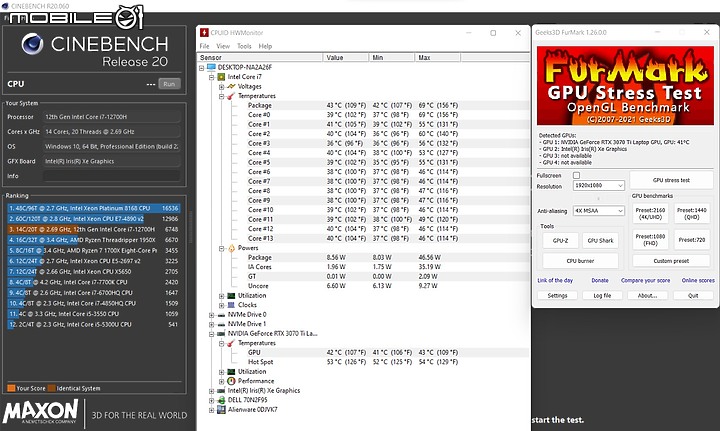The image size is (720, 431).
Task: Select the Intel Xeon Platinum 8168 ranking row
Action: pyautogui.click(x=94, y=208)
